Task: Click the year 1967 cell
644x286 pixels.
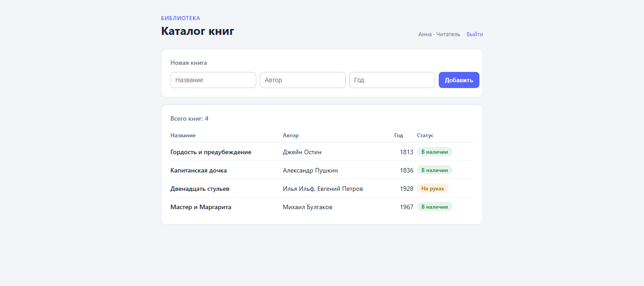Action: click(x=407, y=207)
